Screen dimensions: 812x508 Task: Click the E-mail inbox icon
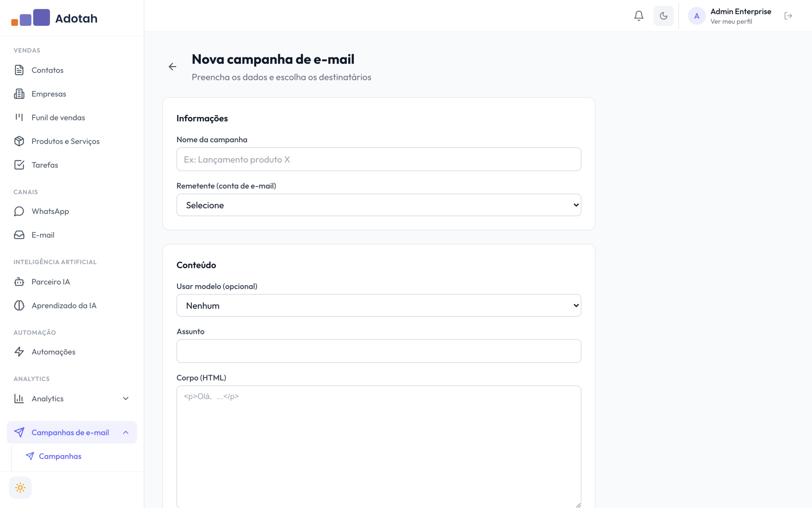point(19,235)
